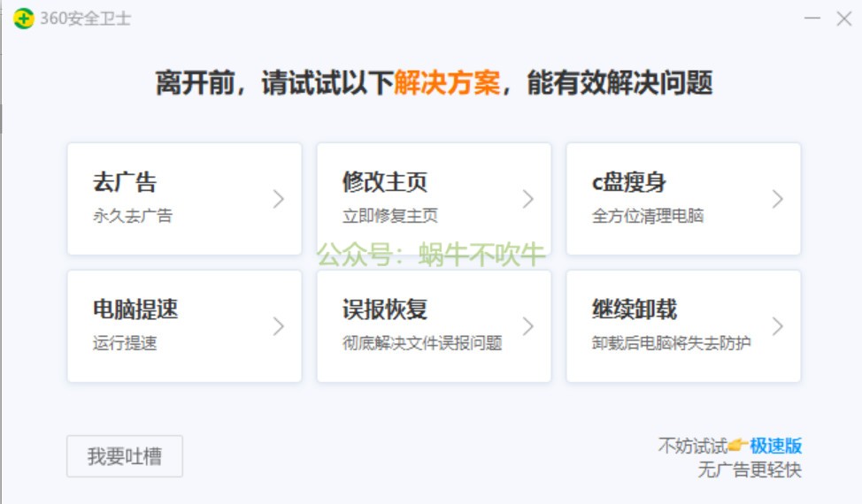862x504 pixels.
Task: Choose the c盘瘦身 cleanup card
Action: coord(683,199)
